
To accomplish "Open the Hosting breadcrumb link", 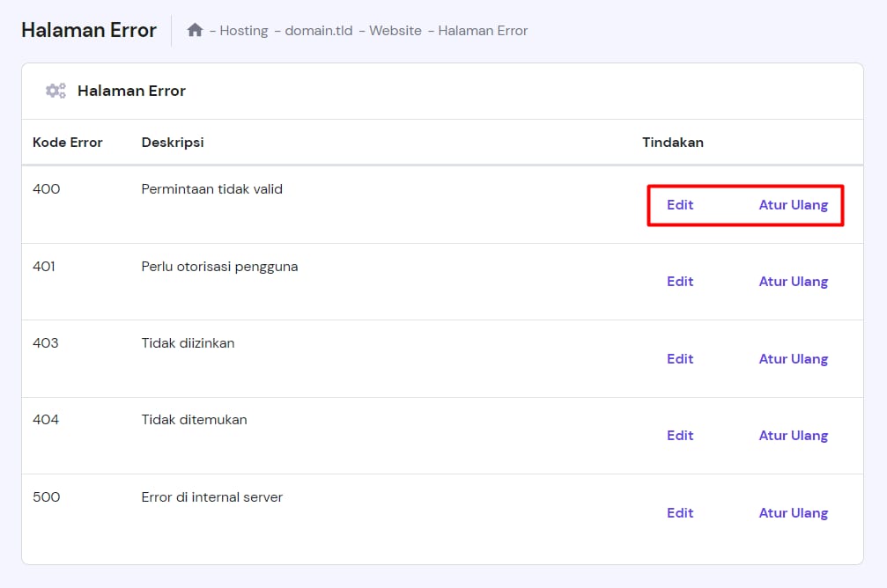I will 243,30.
